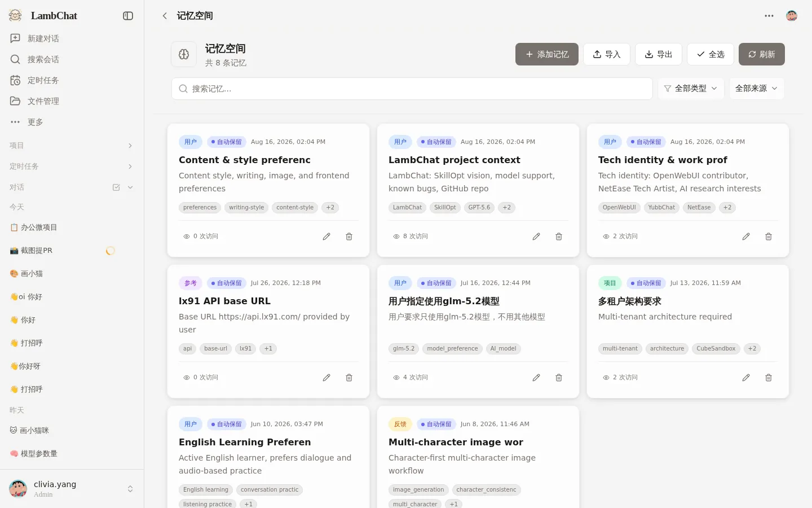812x508 pixels.
Task: Open the oi 你好 conversation
Action: tap(72, 297)
